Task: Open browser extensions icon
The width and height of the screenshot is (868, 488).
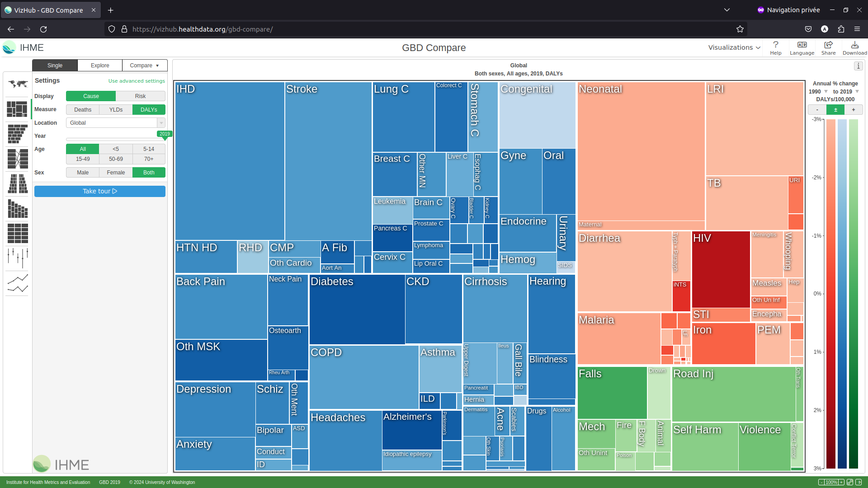Action: pyautogui.click(x=841, y=29)
